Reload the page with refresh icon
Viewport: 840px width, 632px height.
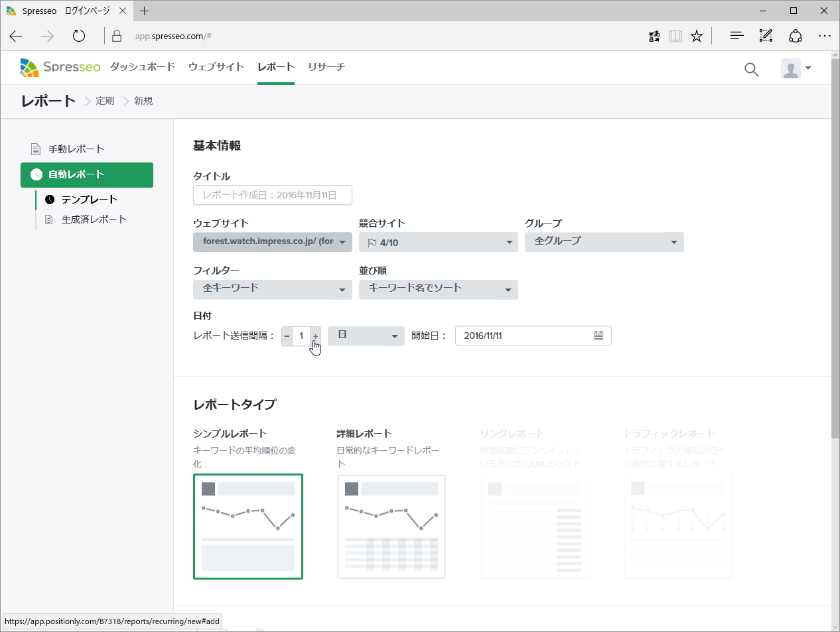click(79, 36)
